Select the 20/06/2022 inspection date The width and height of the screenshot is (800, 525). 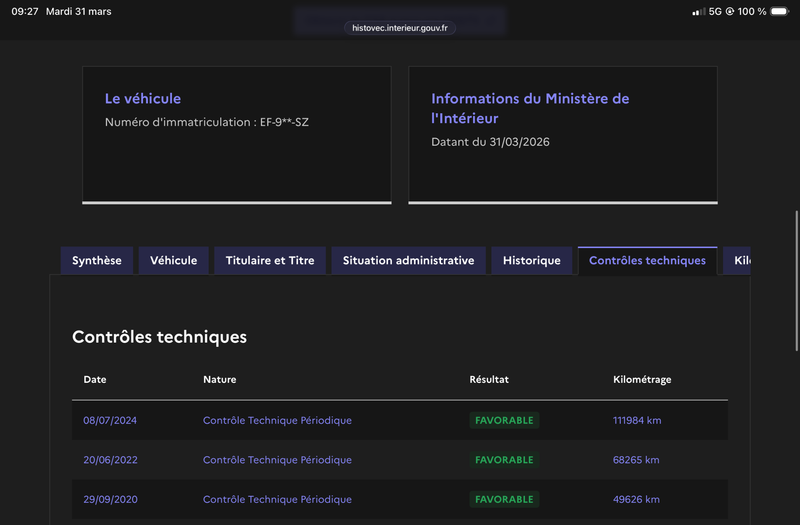pyautogui.click(x=110, y=460)
